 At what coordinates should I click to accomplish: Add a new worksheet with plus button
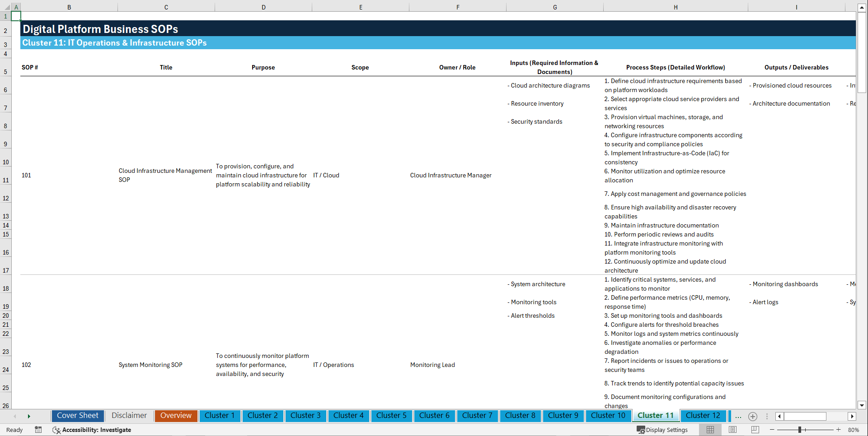[x=753, y=416]
